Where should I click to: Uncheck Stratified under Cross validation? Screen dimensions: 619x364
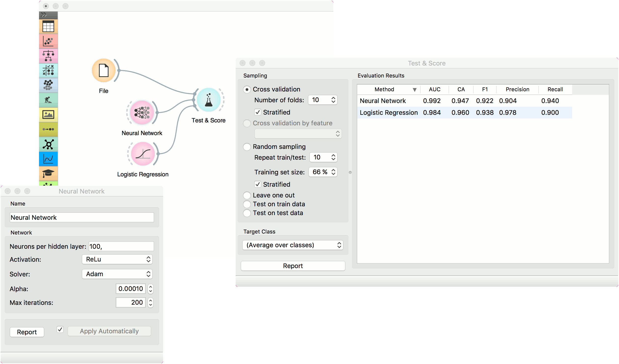tap(258, 113)
